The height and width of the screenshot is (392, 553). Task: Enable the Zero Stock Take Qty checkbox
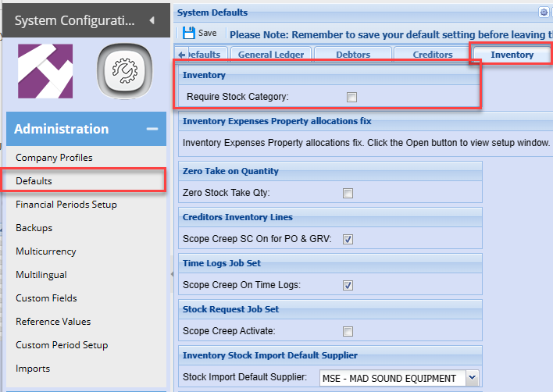click(x=348, y=193)
